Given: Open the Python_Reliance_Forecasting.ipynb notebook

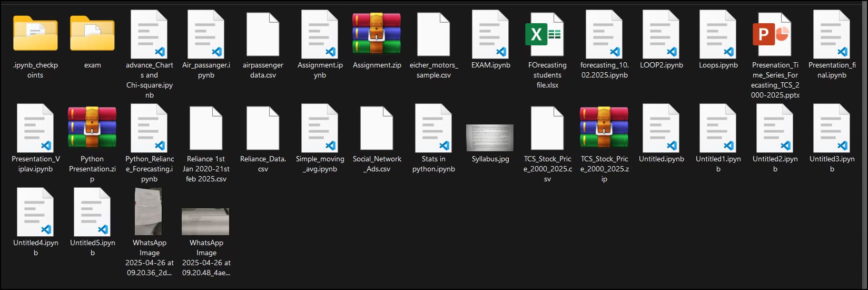Looking at the screenshot, I should pos(149,128).
